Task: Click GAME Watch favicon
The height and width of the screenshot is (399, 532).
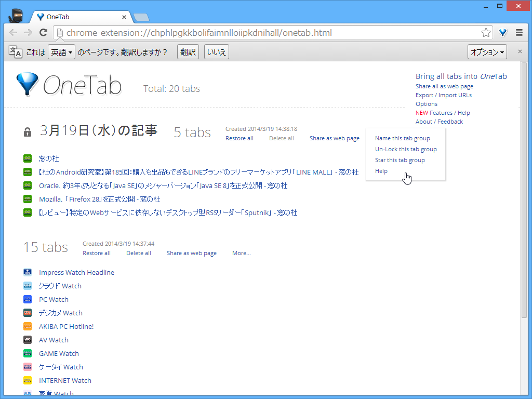Action: [x=28, y=353]
